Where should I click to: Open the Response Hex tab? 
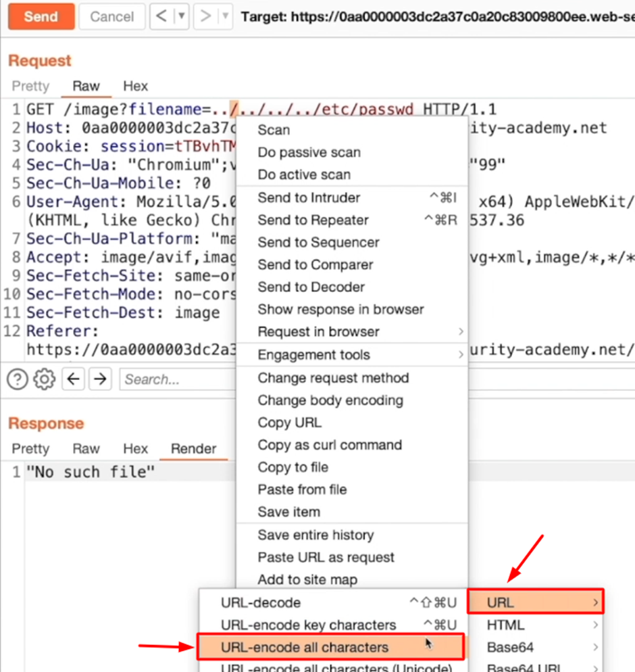pos(135,449)
